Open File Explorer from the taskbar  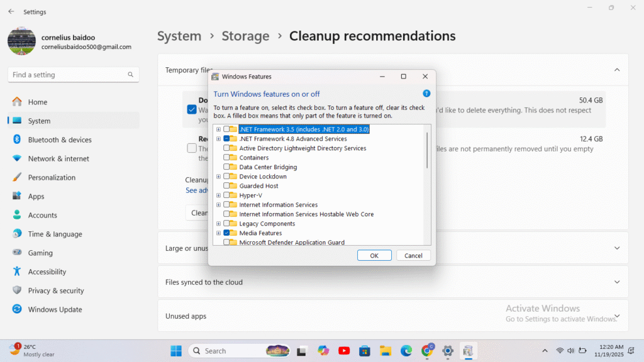386,351
